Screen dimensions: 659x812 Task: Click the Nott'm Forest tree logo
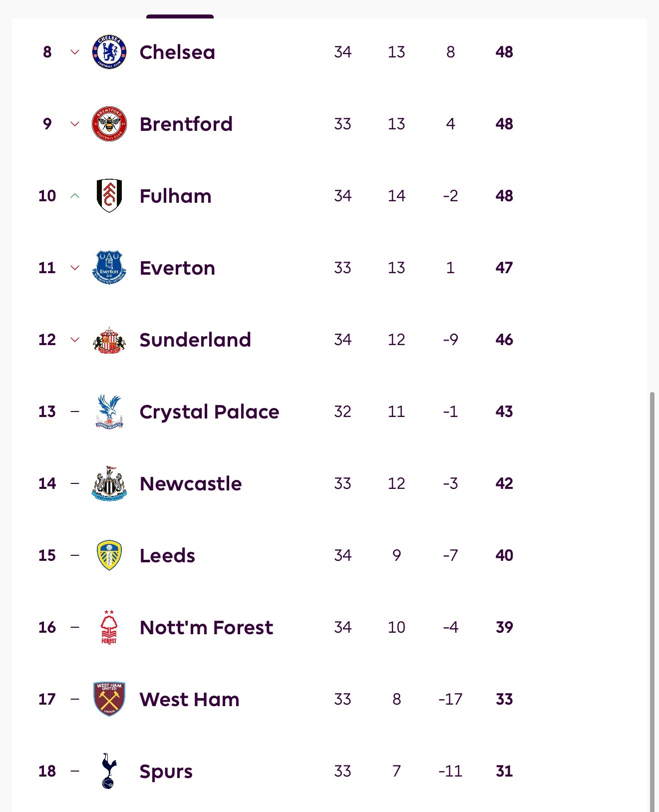tap(109, 627)
